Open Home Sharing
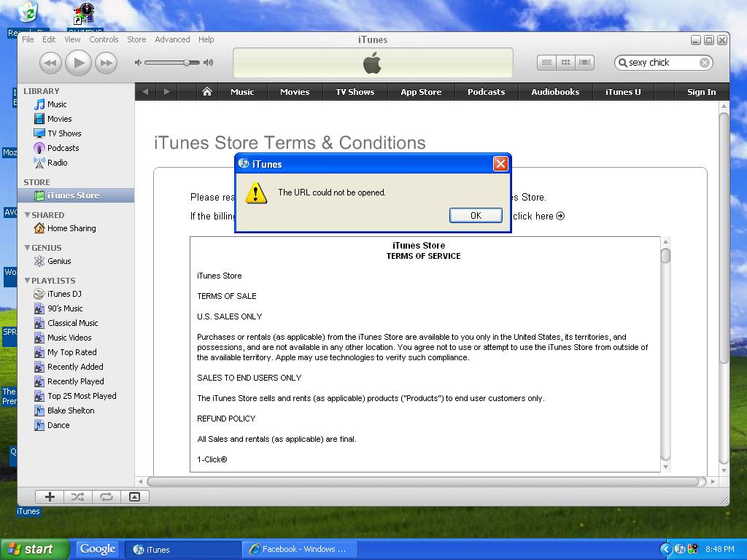Viewport: 747px width, 560px height. pyautogui.click(x=76, y=228)
